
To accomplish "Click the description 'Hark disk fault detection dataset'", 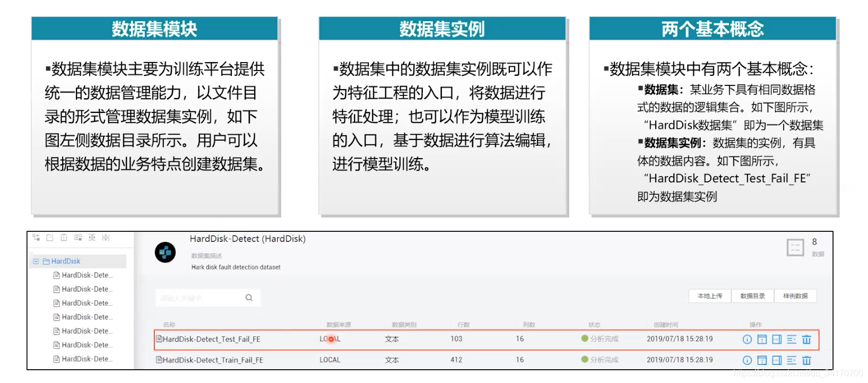I will [x=236, y=267].
